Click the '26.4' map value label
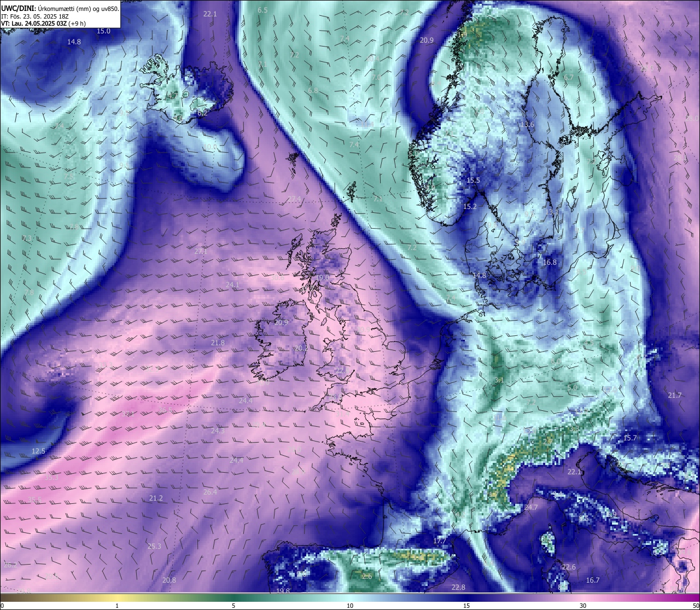 coord(210,492)
